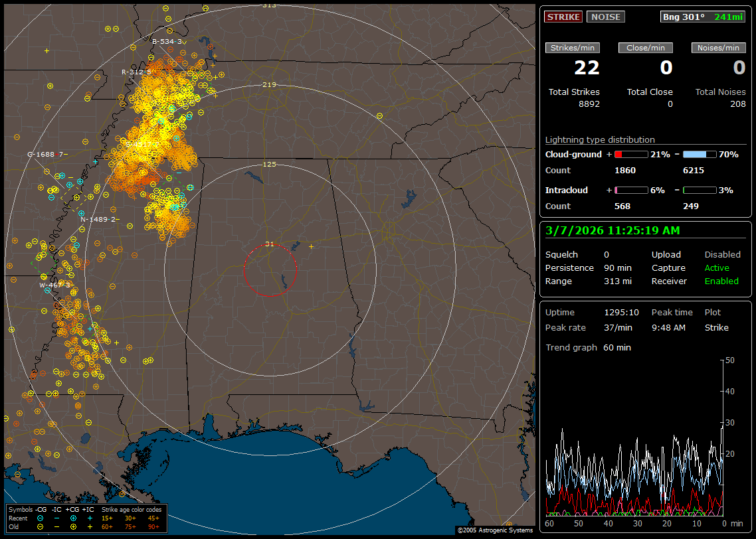Click the Noises/min label button
Screen dimensions: 756x539
click(x=718, y=48)
